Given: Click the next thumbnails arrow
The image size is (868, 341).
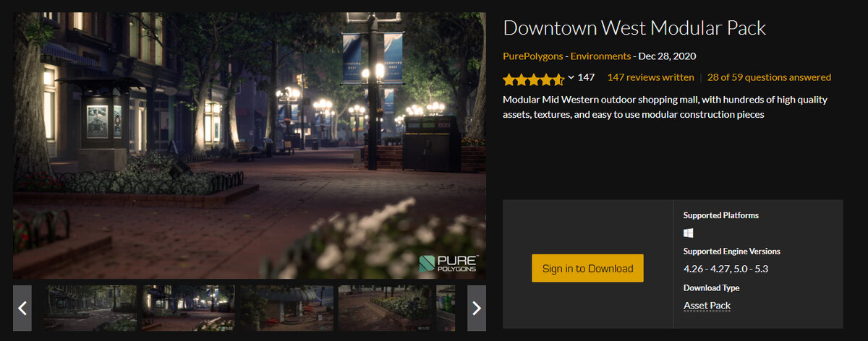Looking at the screenshot, I should pyautogui.click(x=477, y=308).
